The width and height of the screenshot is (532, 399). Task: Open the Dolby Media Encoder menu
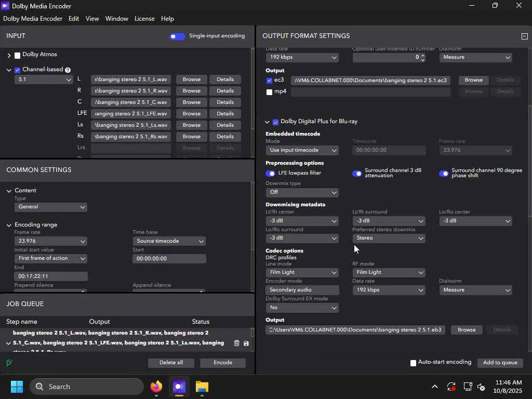33,19
